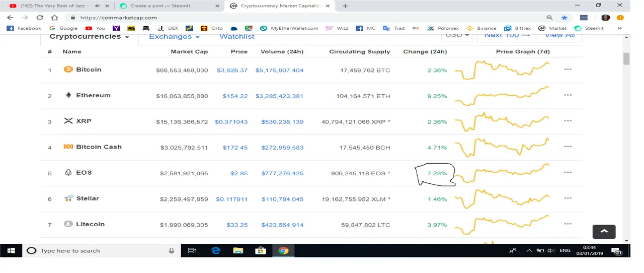
Task: Open the Facebook bookmark
Action: click(x=24, y=28)
